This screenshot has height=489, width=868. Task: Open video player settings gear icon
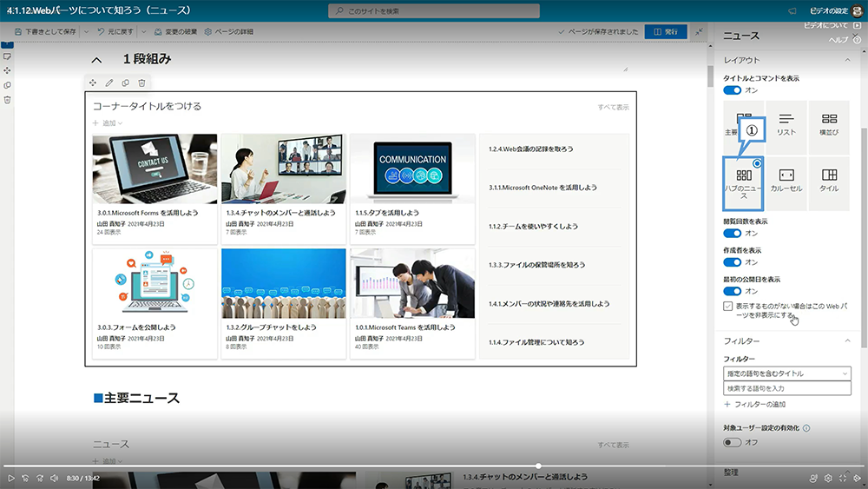click(x=828, y=478)
